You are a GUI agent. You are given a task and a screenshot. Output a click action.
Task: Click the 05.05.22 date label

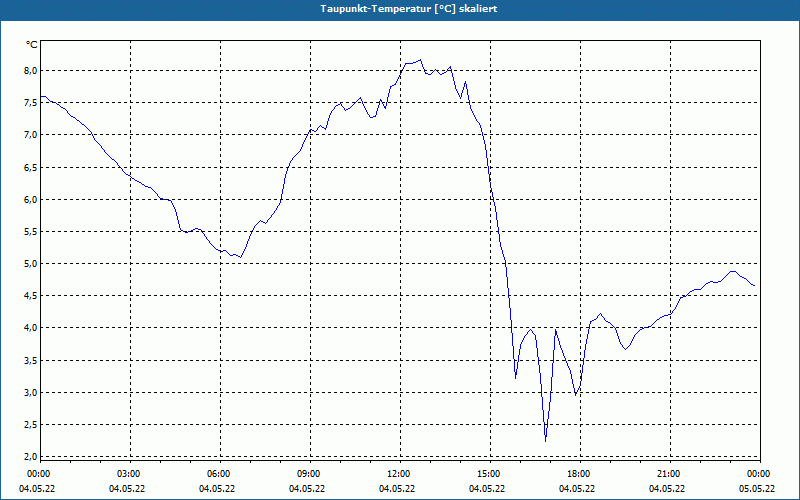(757, 488)
